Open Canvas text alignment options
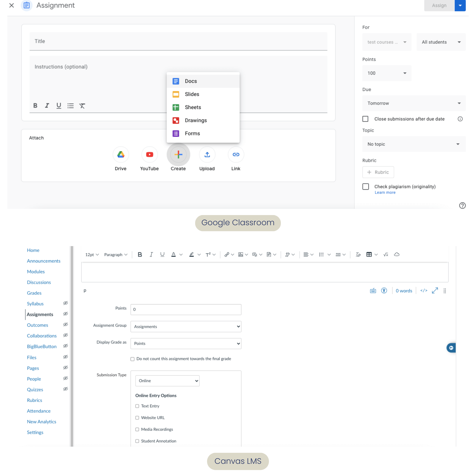 point(308,255)
